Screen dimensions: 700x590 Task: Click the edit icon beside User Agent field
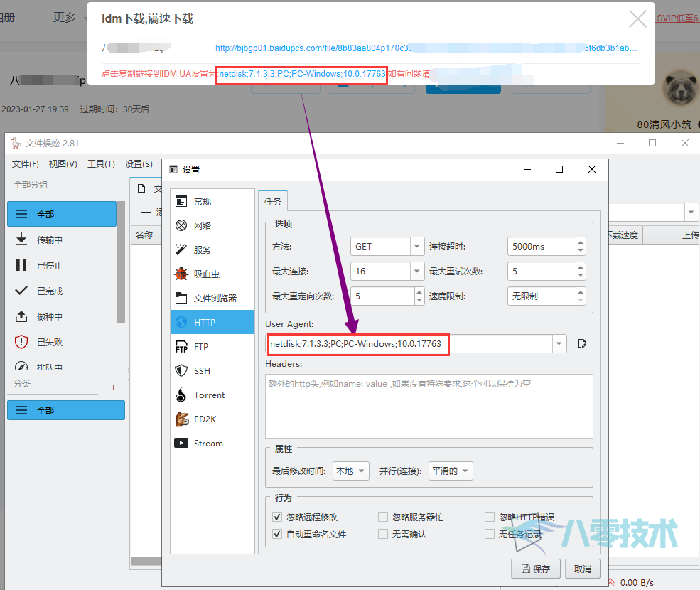click(x=582, y=343)
